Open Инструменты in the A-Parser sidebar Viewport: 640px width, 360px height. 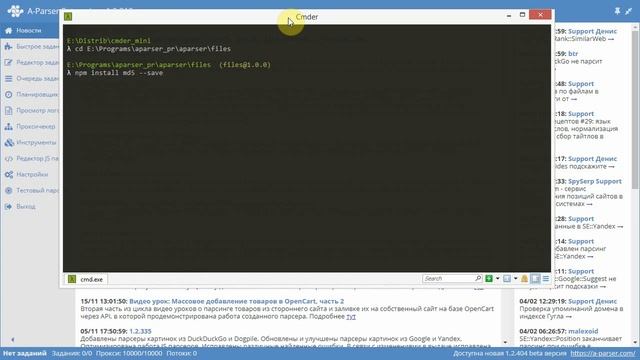click(x=29, y=142)
